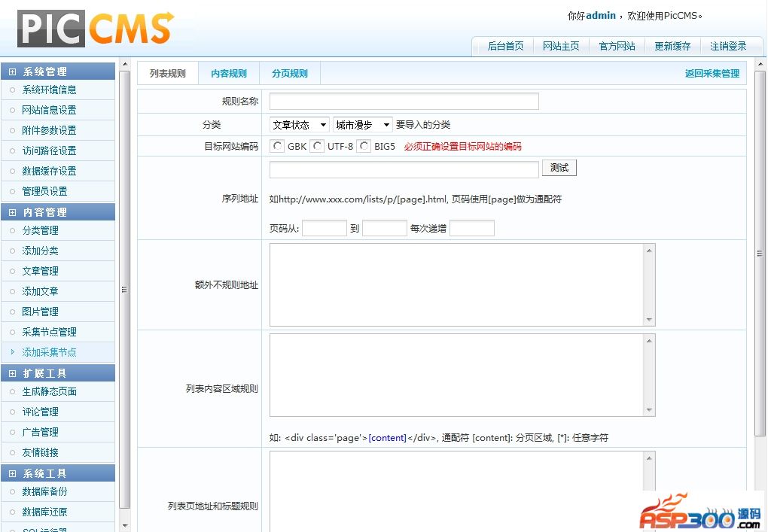
Task: Go to 添加分类
Action: [40, 251]
